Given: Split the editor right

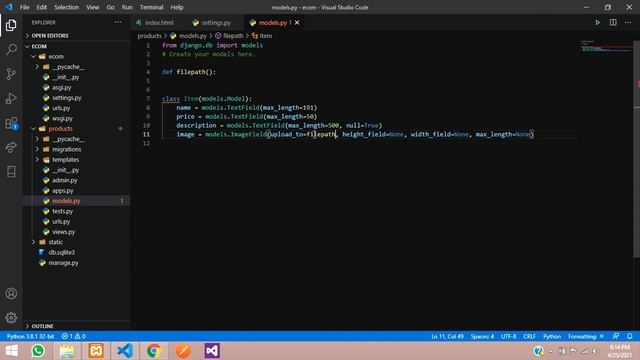Looking at the screenshot, I should coord(613,22).
